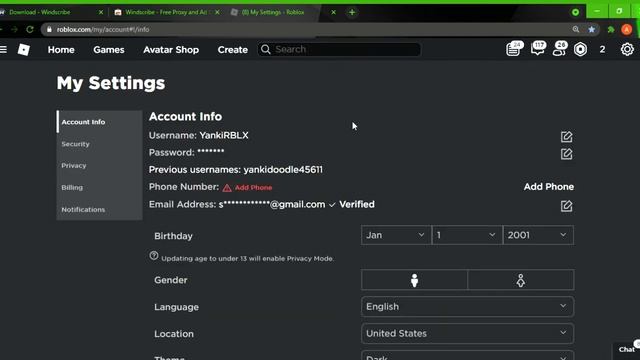The height and width of the screenshot is (360, 640).
Task: Open the birthday year dropdown showing 2001
Action: tap(538, 235)
